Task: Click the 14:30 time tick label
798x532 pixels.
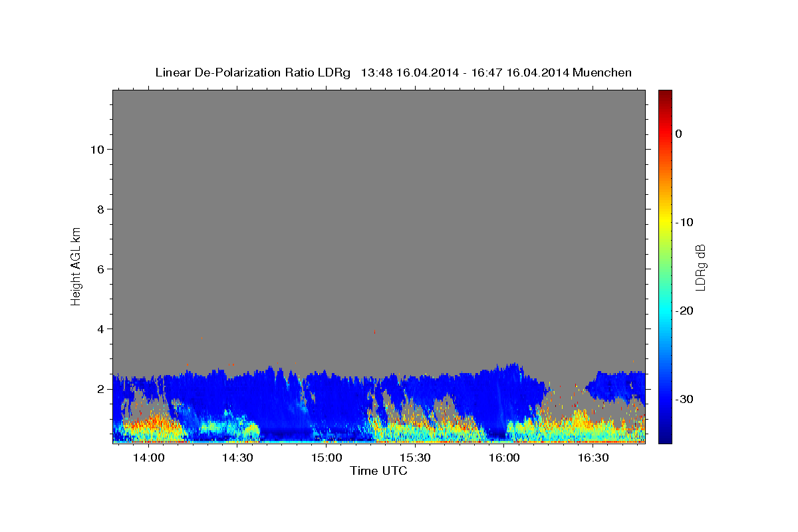Action: (x=237, y=458)
